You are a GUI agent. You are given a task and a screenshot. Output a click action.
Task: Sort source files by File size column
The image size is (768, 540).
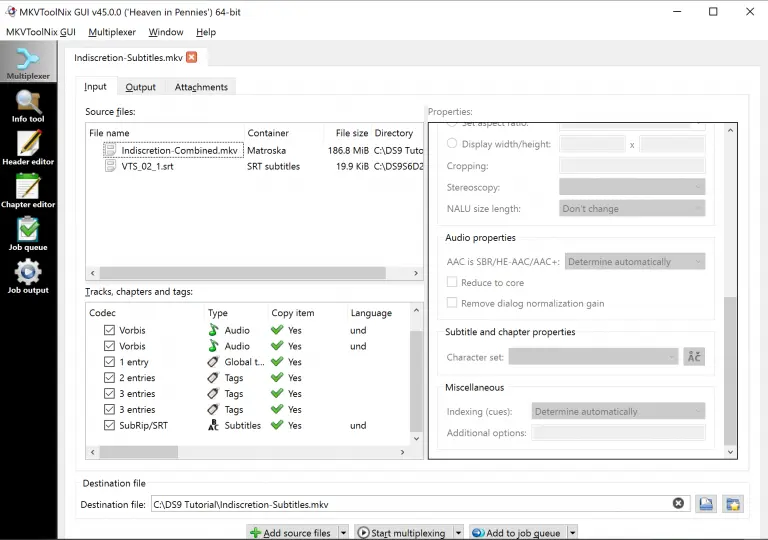pyautogui.click(x=347, y=133)
